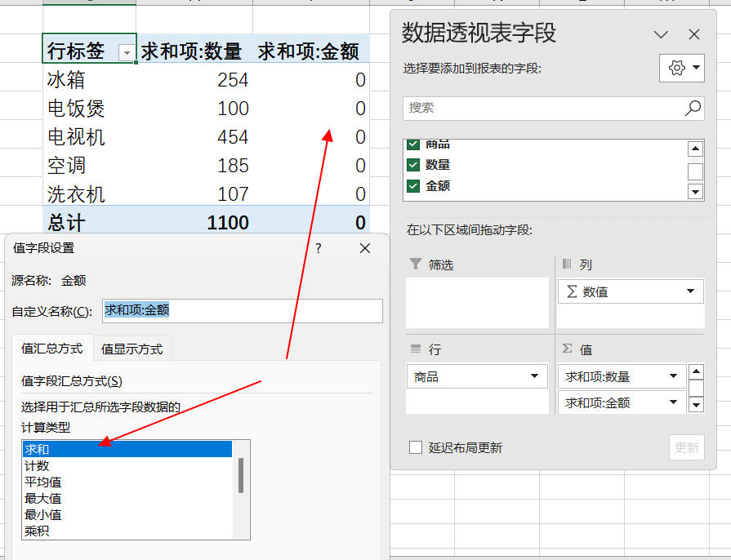This screenshot has height=560, width=731.
Task: Click the 自定义名称 input field
Action: tap(243, 311)
